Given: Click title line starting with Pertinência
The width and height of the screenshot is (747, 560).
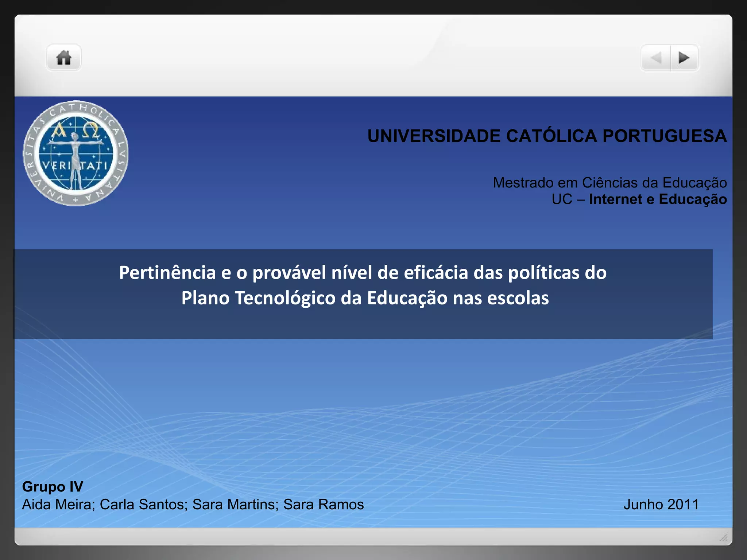Looking at the screenshot, I should pyautogui.click(x=363, y=272).
